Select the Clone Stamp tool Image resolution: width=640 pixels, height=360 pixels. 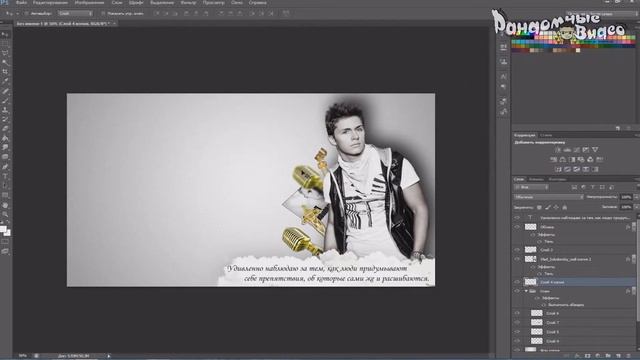point(5,110)
